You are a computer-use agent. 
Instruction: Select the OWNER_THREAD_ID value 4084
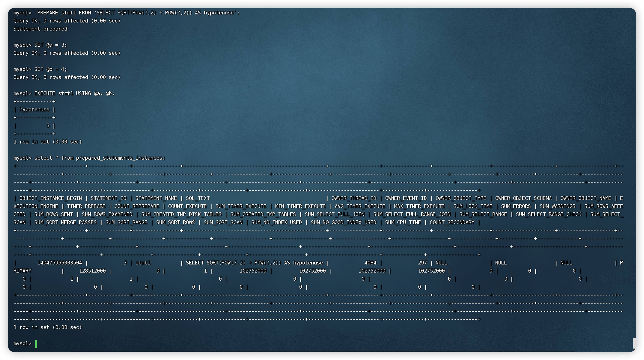370,263
